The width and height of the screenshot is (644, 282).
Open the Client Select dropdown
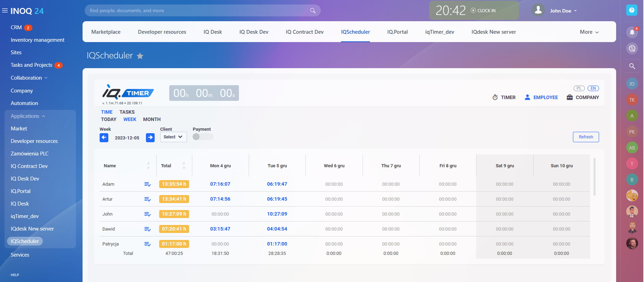173,137
